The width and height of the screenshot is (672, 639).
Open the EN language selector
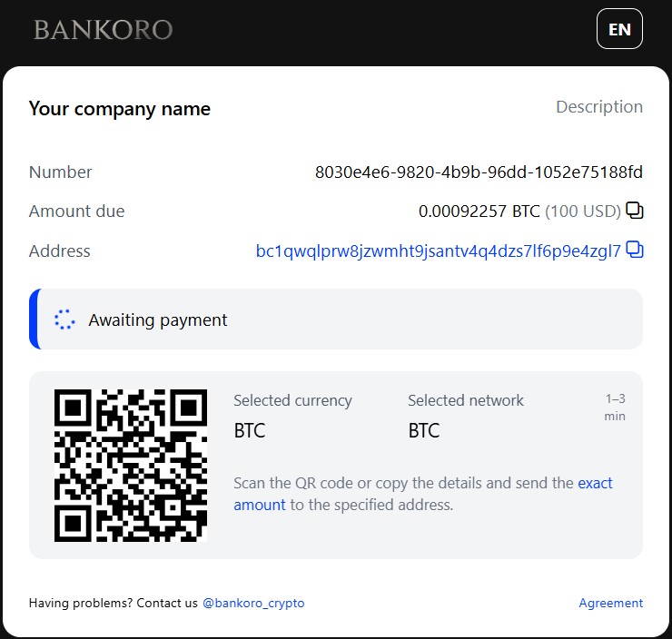click(x=619, y=29)
